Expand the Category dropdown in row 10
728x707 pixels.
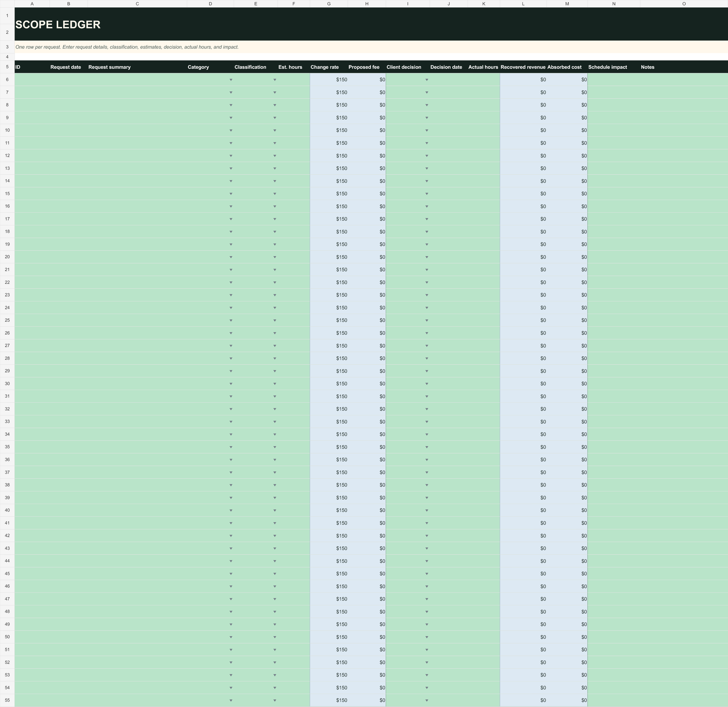pos(231,131)
